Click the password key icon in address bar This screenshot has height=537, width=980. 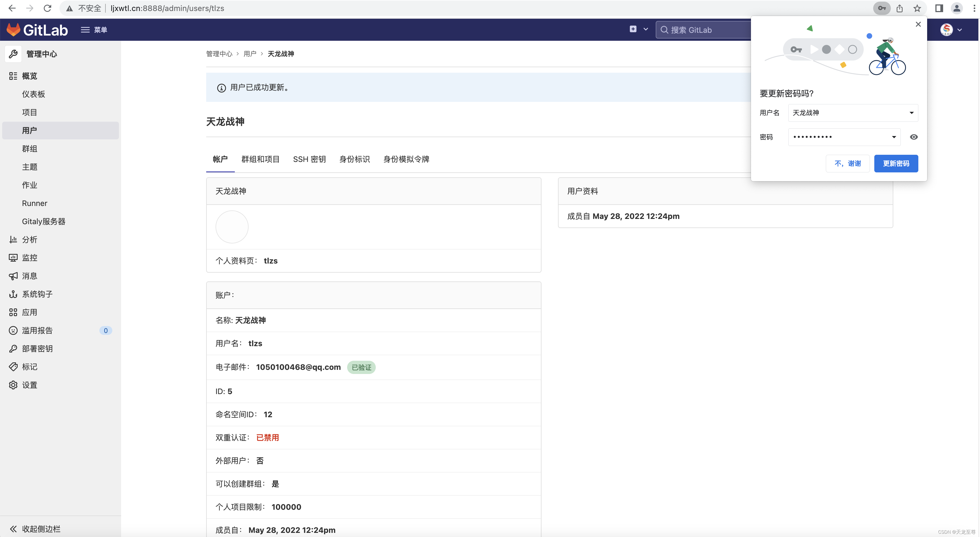pyautogui.click(x=882, y=8)
